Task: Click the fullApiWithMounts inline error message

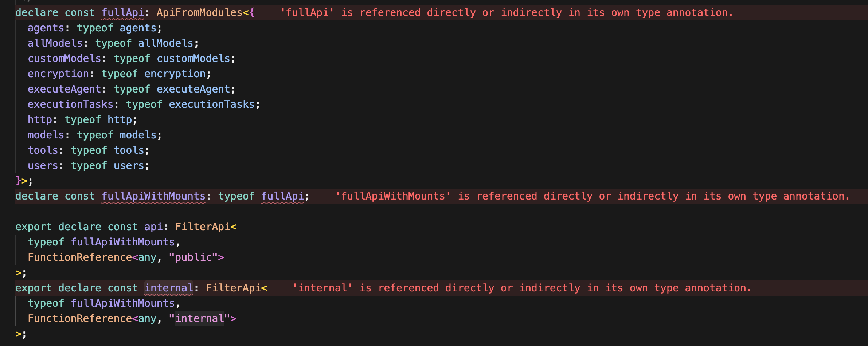Action: (x=592, y=196)
